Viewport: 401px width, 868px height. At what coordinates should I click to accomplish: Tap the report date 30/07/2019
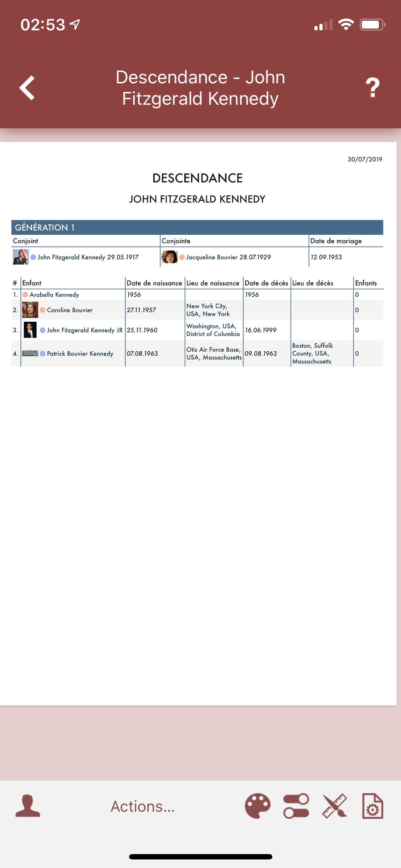coord(365,159)
